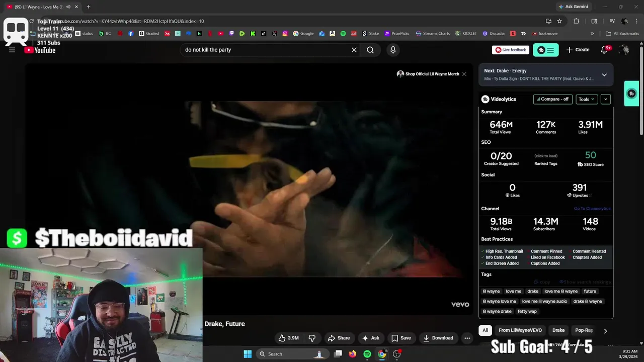Bookmark this page with the star

click(559, 21)
